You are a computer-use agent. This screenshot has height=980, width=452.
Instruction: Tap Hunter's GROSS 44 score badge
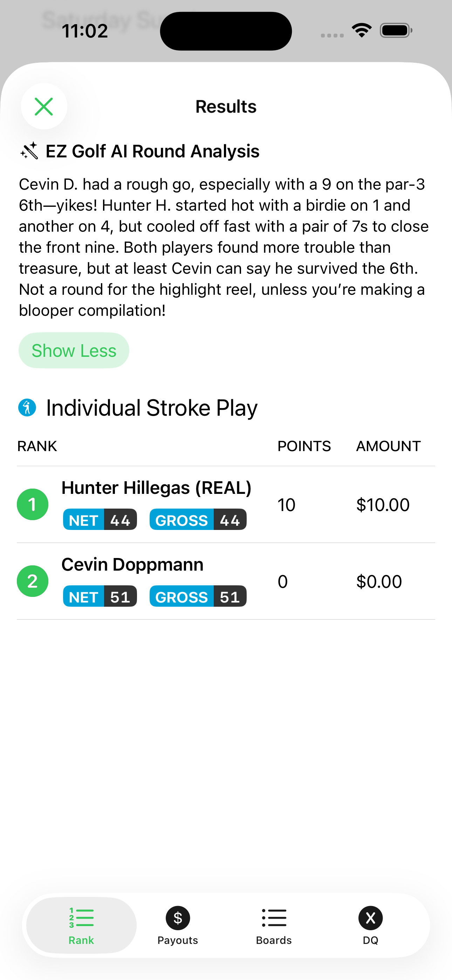[x=198, y=520]
